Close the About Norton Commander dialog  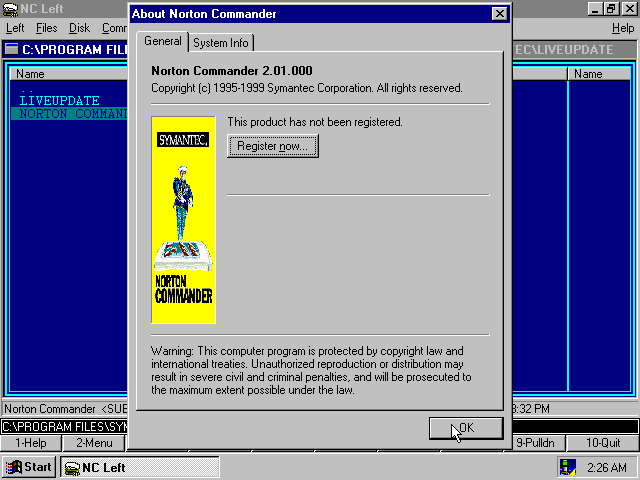click(x=499, y=14)
